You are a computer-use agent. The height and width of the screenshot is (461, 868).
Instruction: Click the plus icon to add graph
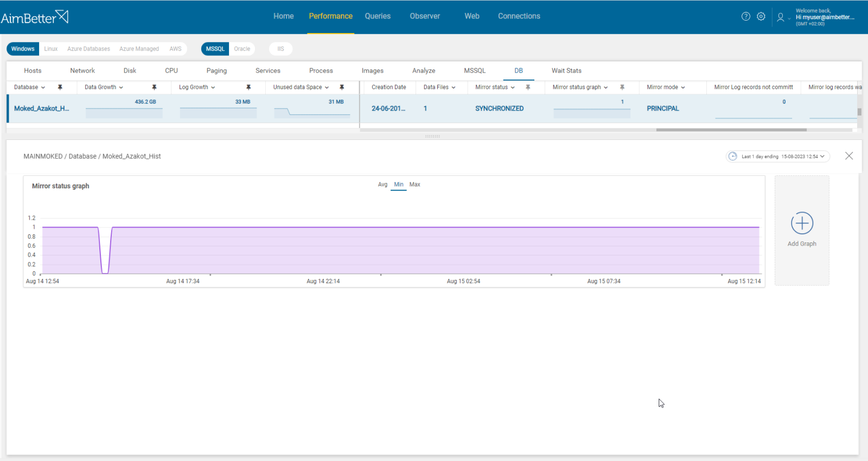(x=802, y=223)
